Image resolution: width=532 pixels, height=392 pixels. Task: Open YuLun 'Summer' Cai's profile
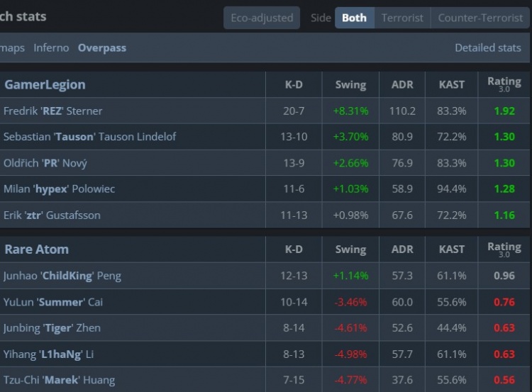pyautogui.click(x=53, y=302)
